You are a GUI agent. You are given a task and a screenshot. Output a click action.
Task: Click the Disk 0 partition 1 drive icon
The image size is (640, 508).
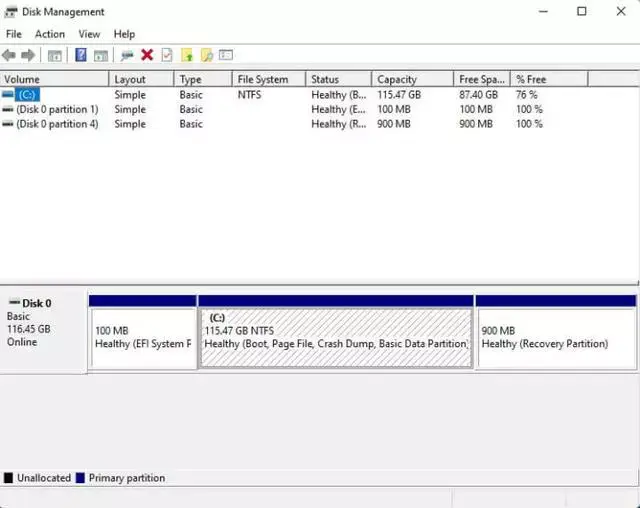tap(8, 109)
